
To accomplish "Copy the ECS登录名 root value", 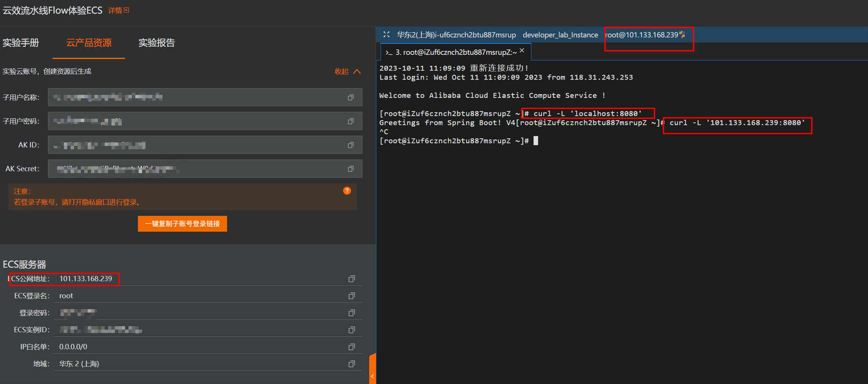I will [352, 295].
